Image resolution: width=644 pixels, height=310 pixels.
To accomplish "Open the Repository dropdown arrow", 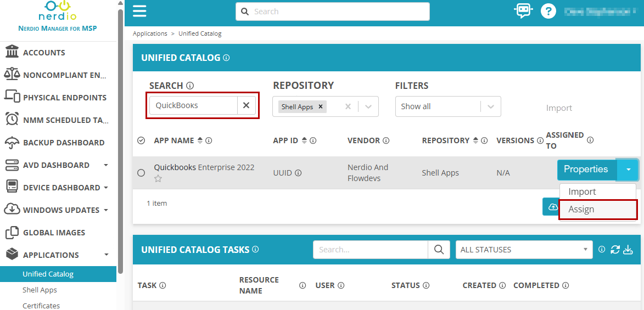I will click(x=368, y=106).
